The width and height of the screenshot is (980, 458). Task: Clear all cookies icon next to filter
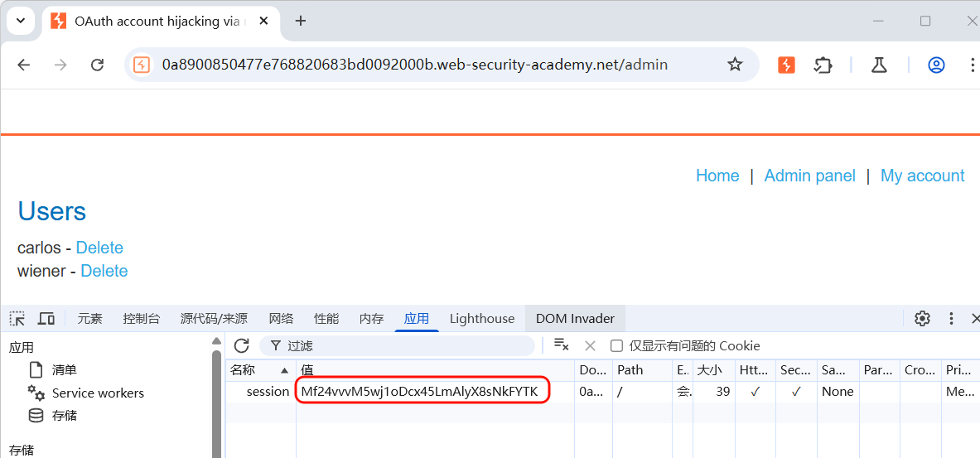pos(561,345)
